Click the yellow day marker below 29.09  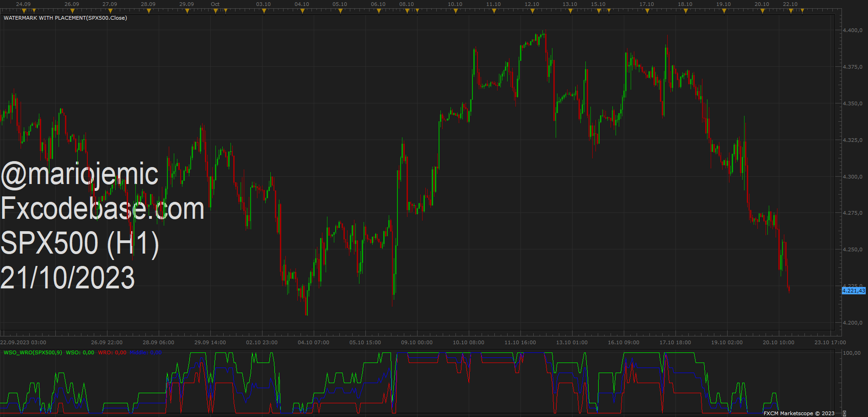[x=187, y=11]
